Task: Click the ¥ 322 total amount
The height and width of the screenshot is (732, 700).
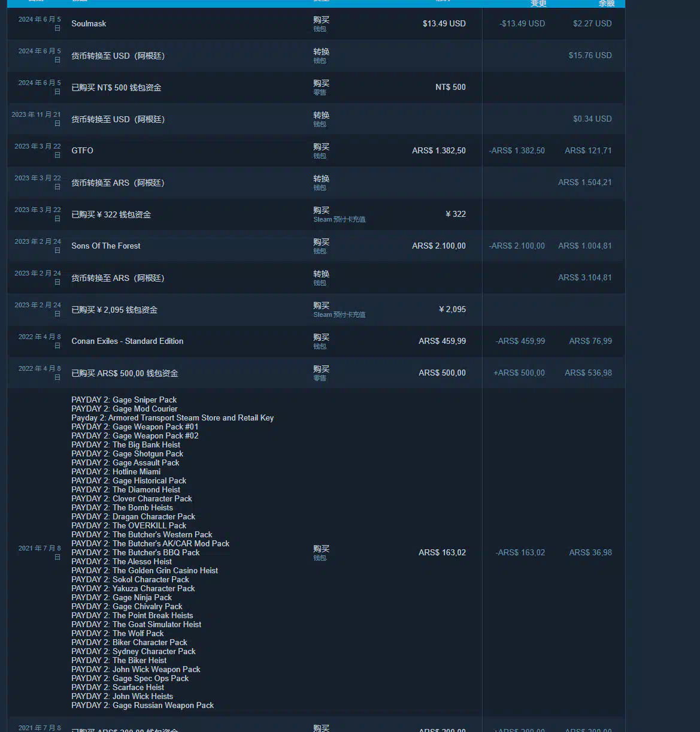Action: tap(456, 214)
